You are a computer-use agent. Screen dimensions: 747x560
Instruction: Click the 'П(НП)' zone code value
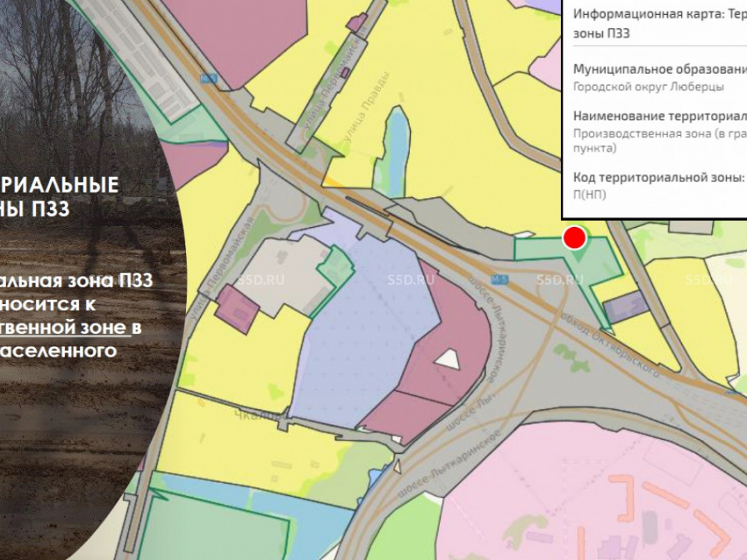pos(589,195)
